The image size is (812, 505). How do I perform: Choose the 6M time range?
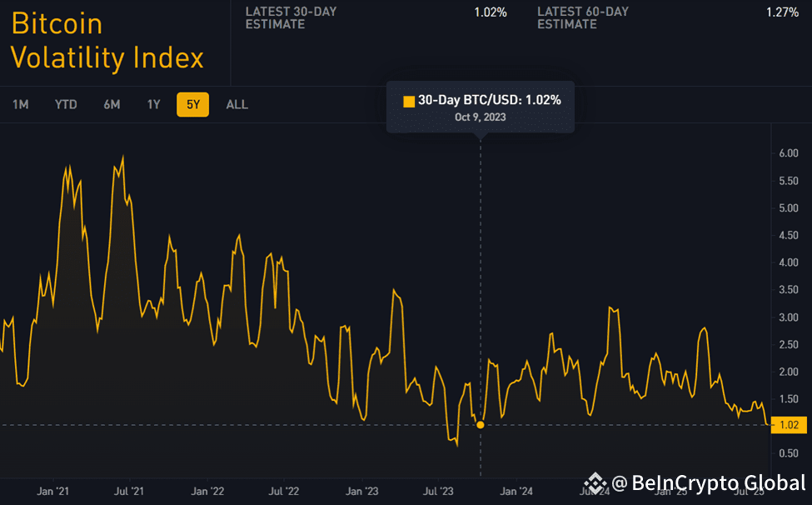pyautogui.click(x=112, y=105)
